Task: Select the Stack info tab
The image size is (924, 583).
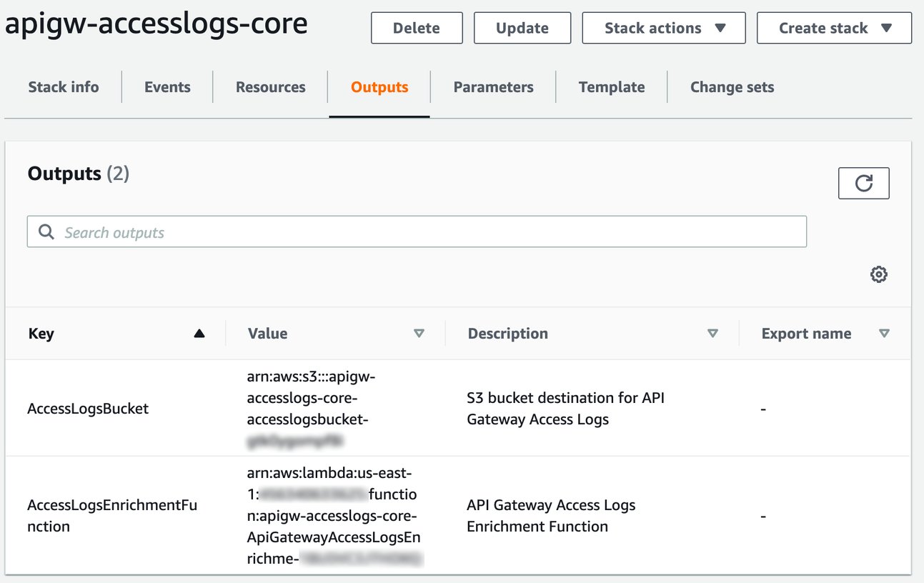Action: [63, 86]
